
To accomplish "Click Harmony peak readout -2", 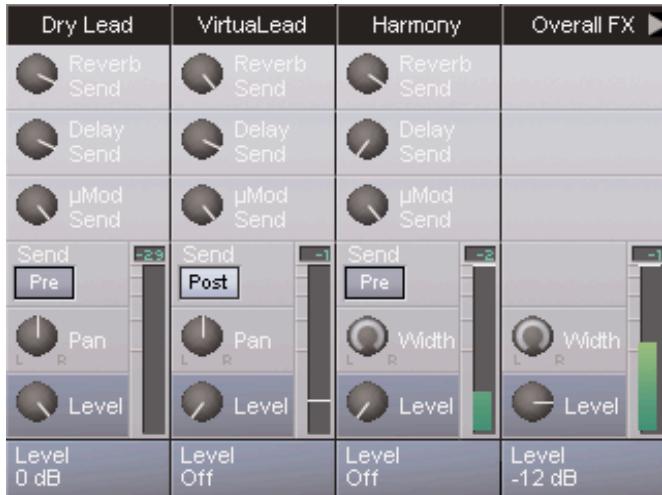I will click(x=480, y=255).
